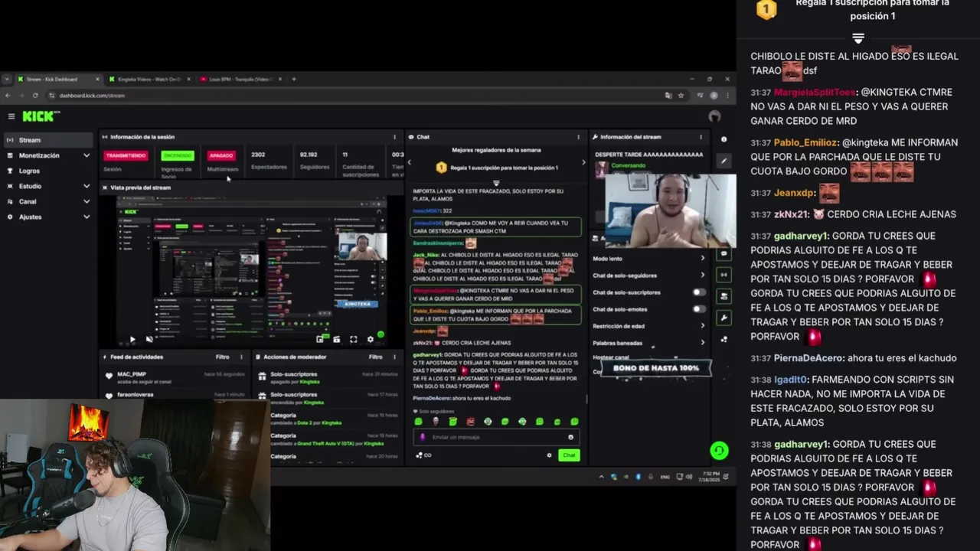Go to next gifters leaderboard slide
This screenshot has height=551, width=980.
click(583, 162)
